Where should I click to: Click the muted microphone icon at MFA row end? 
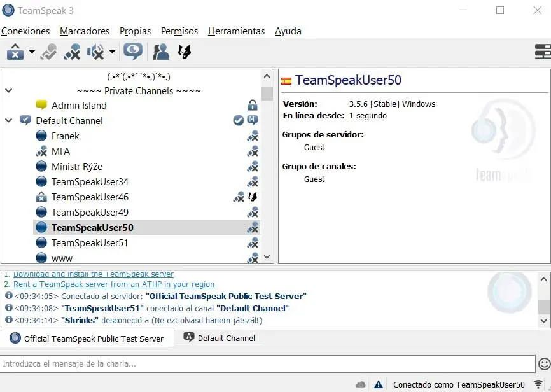(x=253, y=151)
